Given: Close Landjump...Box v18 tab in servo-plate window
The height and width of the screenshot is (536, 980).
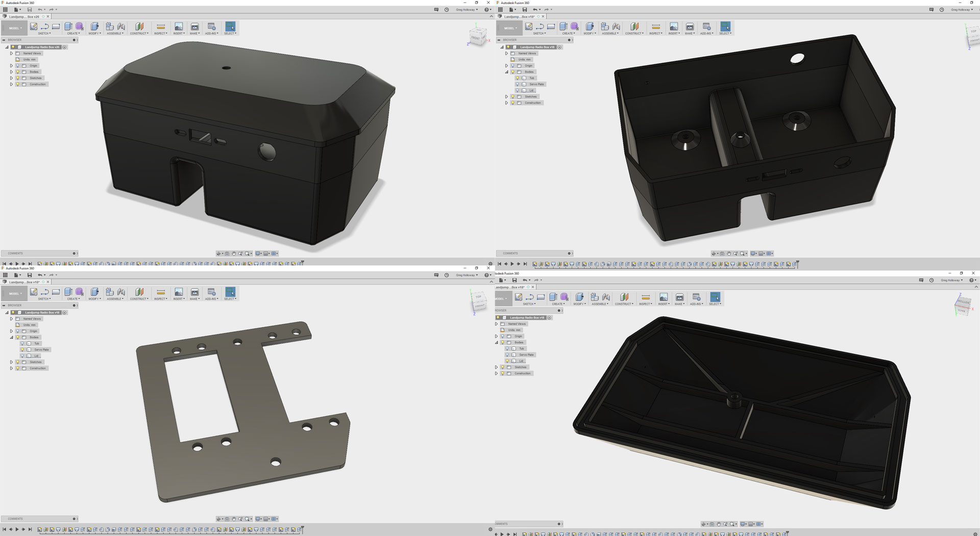Looking at the screenshot, I should pos(48,282).
